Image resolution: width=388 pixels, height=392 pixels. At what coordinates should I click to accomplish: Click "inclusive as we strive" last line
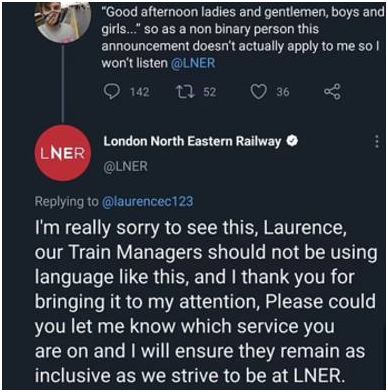pyautogui.click(x=188, y=375)
